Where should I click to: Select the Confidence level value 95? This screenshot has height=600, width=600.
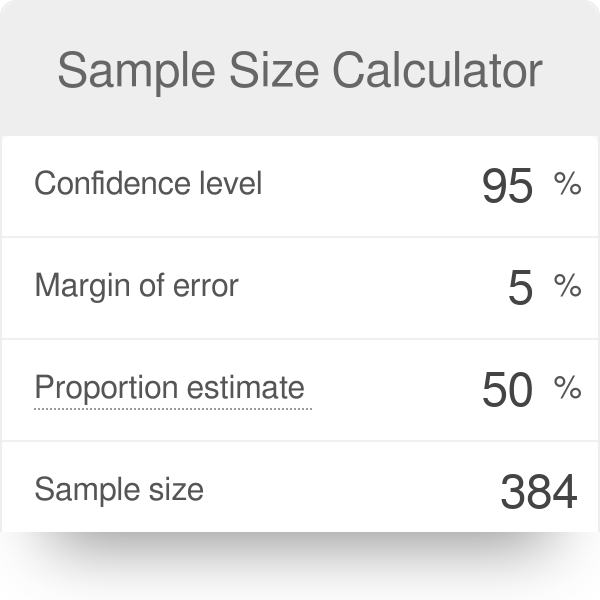click(507, 185)
